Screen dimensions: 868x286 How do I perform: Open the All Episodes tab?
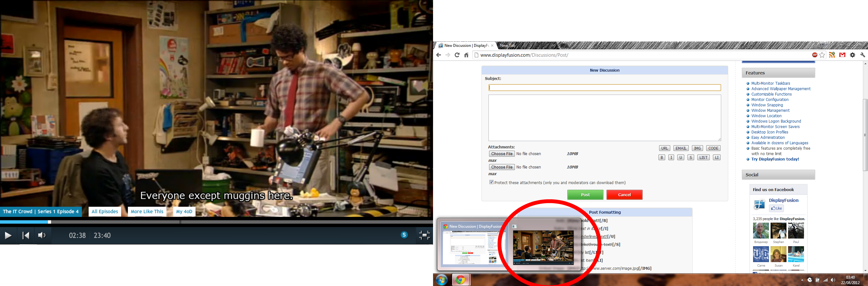coord(105,211)
